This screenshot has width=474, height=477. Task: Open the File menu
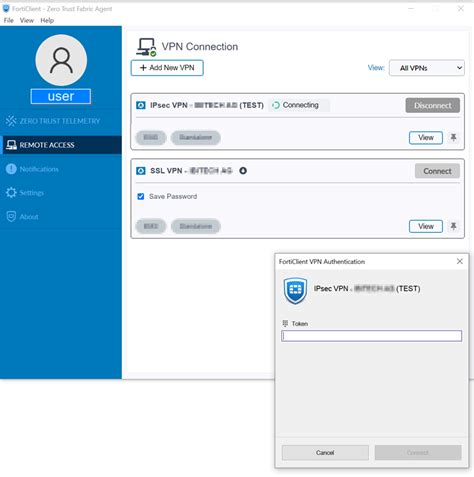(9, 20)
